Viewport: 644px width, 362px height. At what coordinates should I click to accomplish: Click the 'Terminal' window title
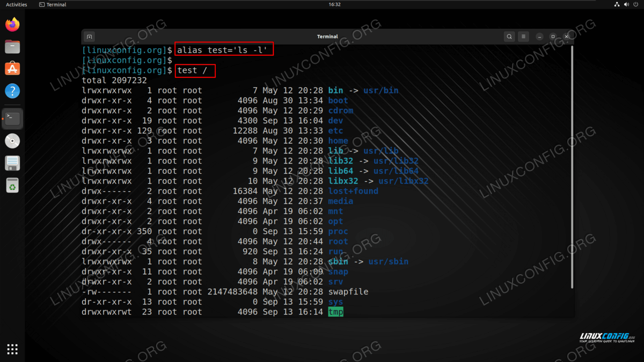tap(327, 36)
